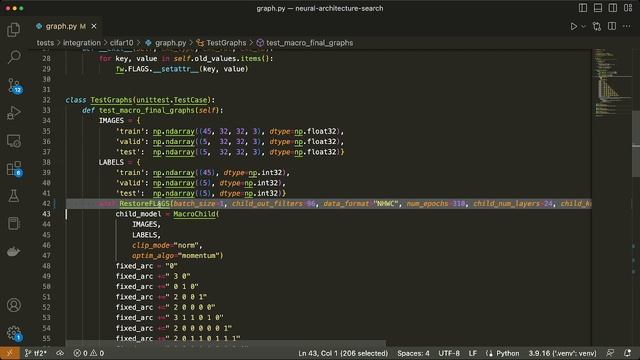Expand the run options dropdown arrow

[x=583, y=26]
